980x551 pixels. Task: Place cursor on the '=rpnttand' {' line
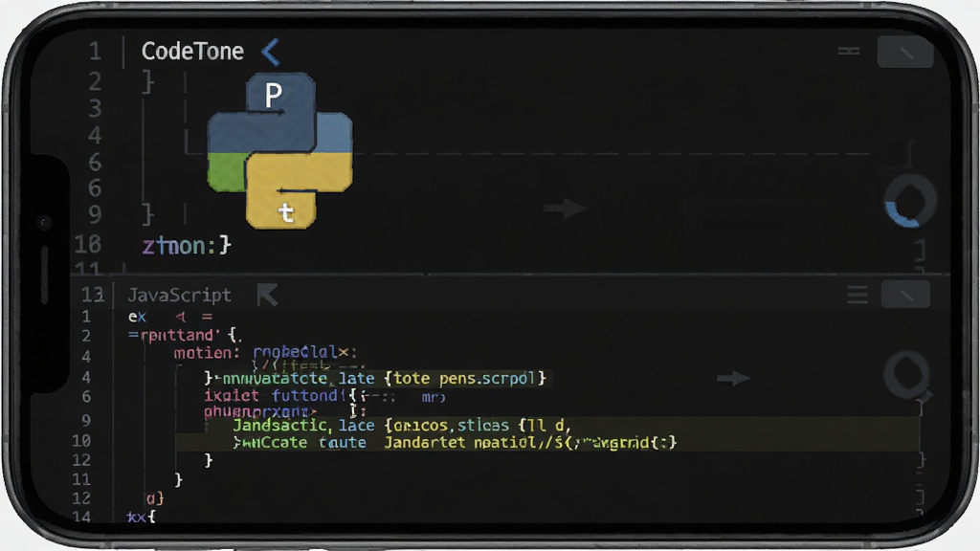(x=184, y=336)
